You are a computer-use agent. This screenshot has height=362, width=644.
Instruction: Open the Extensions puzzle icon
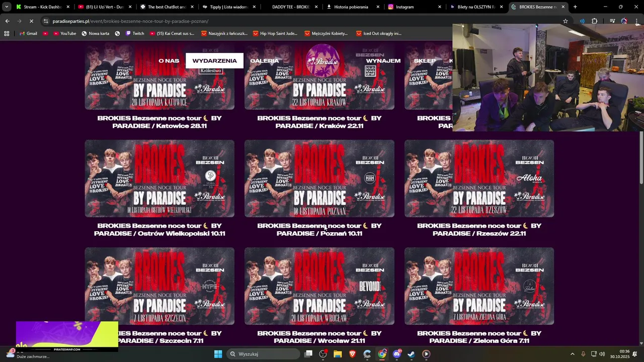595,21
